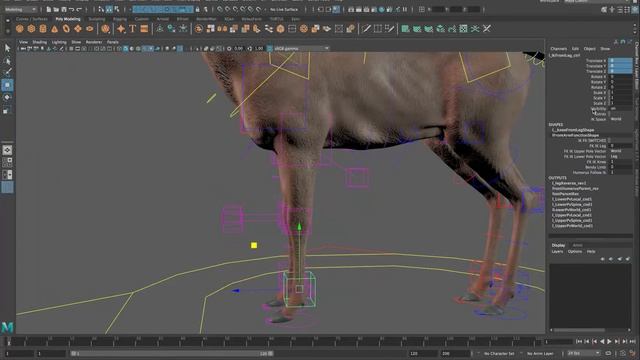The image size is (640, 360).
Task: Choose the Select arrow tool in toolbox
Action: click(x=7, y=48)
